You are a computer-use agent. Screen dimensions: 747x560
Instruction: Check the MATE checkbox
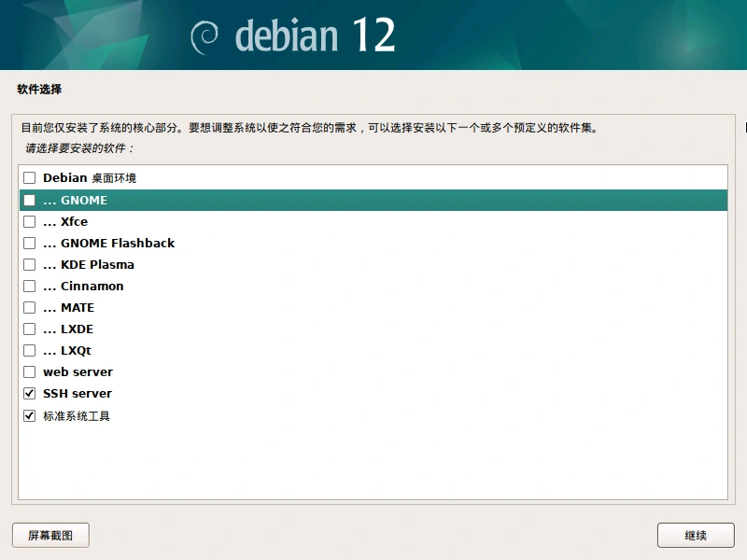coord(30,308)
